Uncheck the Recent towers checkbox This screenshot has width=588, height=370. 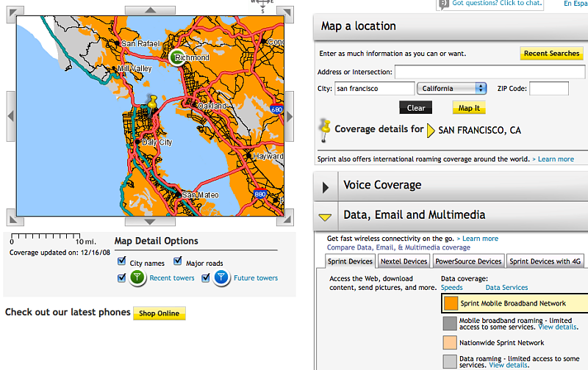[121, 278]
